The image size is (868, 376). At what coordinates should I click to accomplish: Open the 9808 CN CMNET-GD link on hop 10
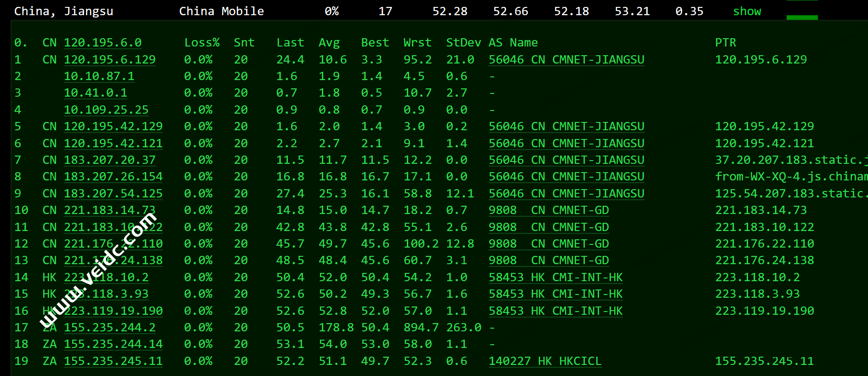coord(549,210)
